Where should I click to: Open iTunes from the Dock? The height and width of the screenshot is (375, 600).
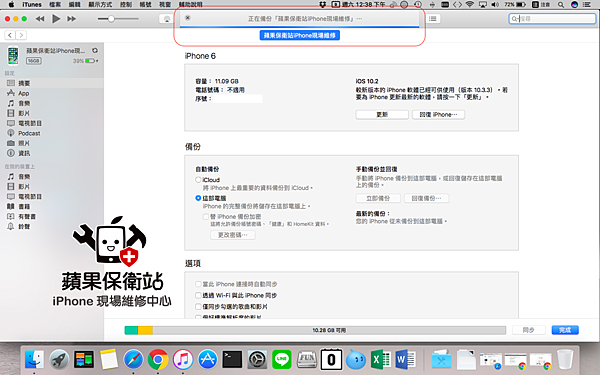183,359
